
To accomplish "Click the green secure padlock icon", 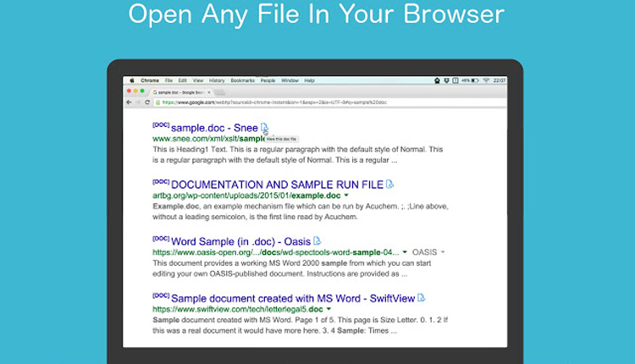I will [158, 102].
